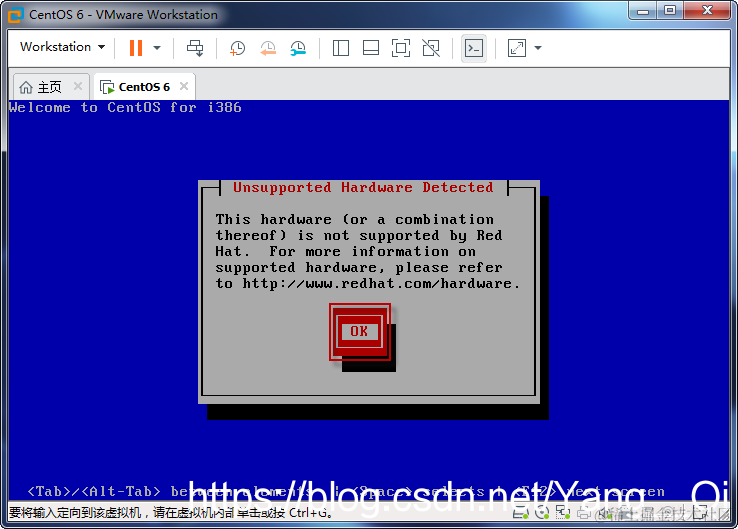Close the CentOS 6 tab
Viewport: 738px width, 529px height.
click(x=184, y=86)
